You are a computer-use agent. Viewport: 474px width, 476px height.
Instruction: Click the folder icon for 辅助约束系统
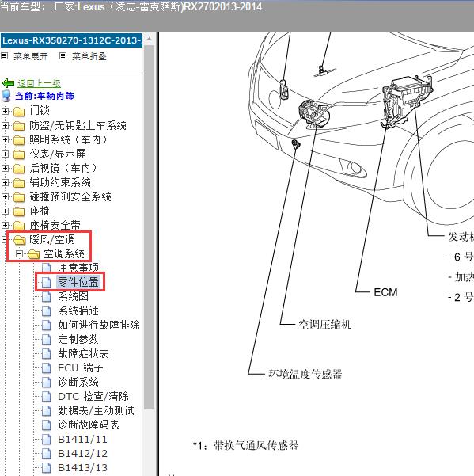pyautogui.click(x=19, y=182)
